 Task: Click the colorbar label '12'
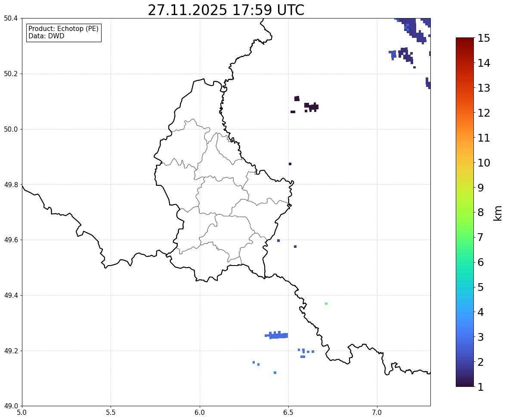[484, 113]
